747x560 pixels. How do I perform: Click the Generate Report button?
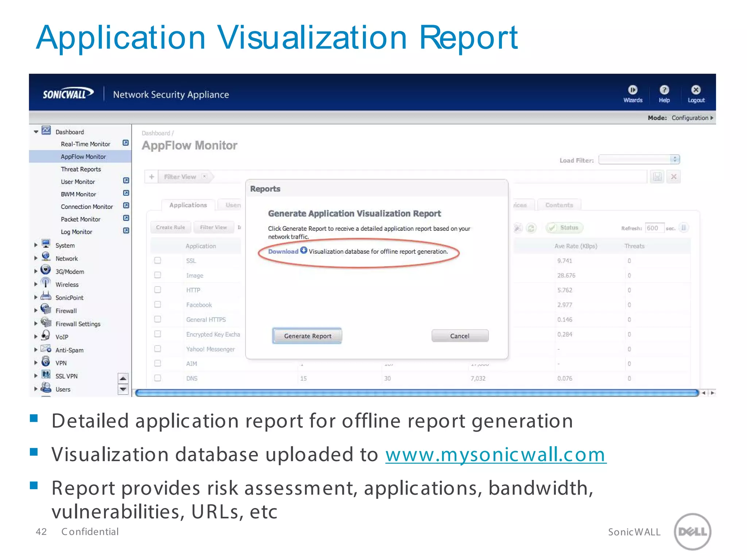307,336
